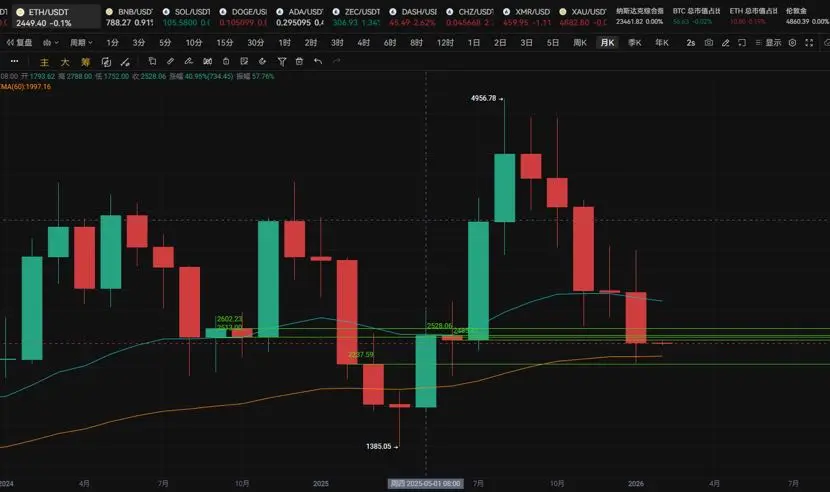Select the 月K monthly candles

[608, 42]
